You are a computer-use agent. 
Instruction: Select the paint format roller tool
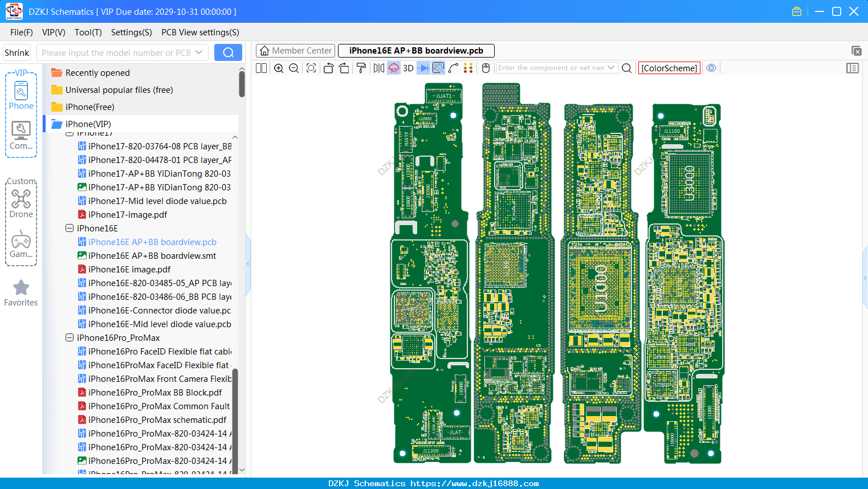tap(361, 68)
